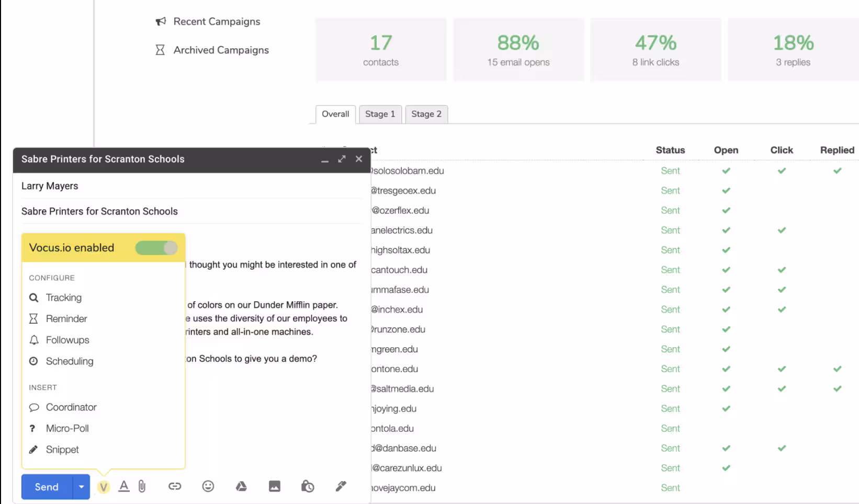Viewport: 859px width, 504px height.
Task: Open the emoji picker icon
Action: [x=208, y=487]
